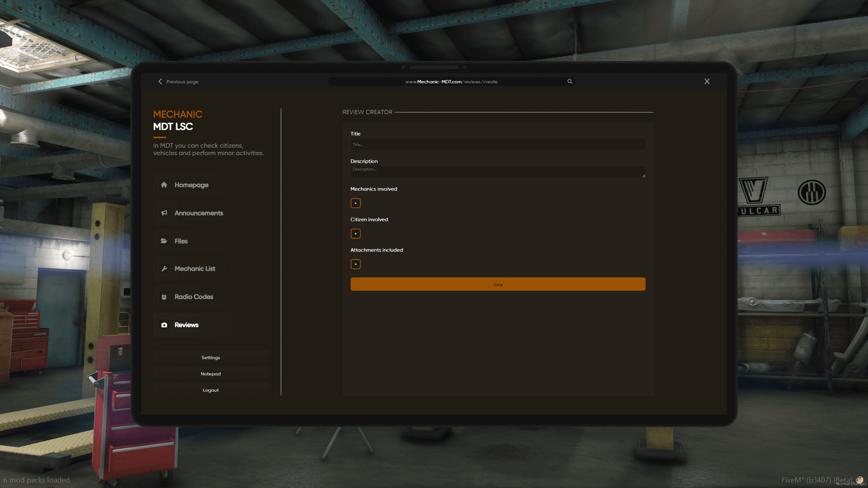Screen dimensions: 868x488
Task: Open Settings
Action: coord(211,358)
